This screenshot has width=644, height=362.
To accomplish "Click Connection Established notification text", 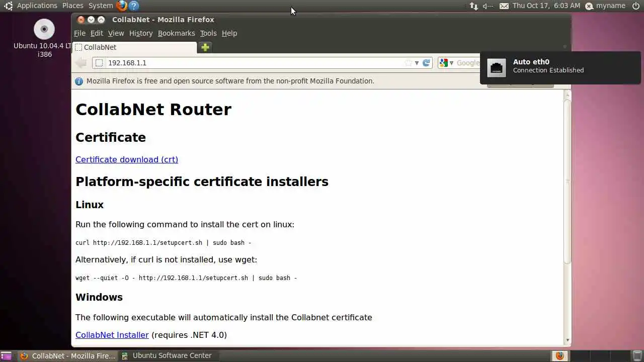I will coord(548,70).
